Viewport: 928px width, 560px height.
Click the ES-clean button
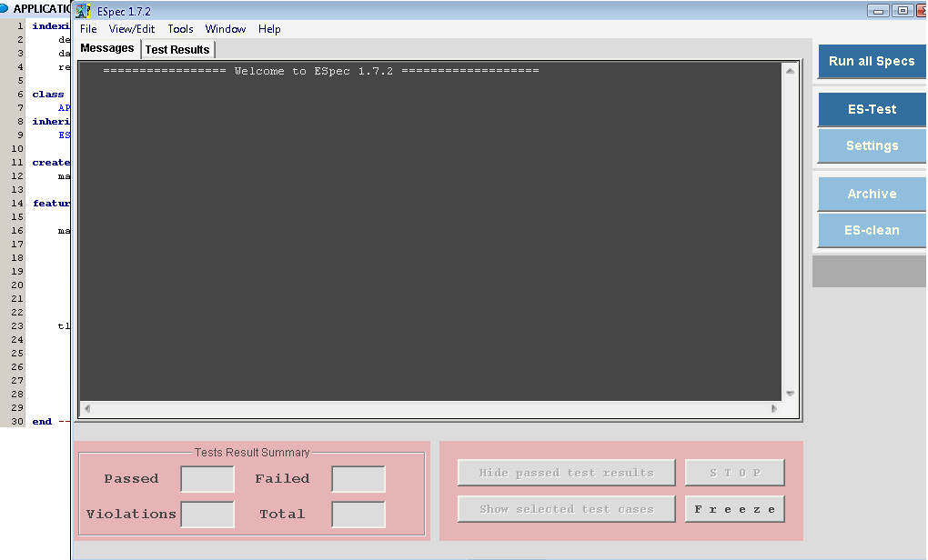[872, 230]
